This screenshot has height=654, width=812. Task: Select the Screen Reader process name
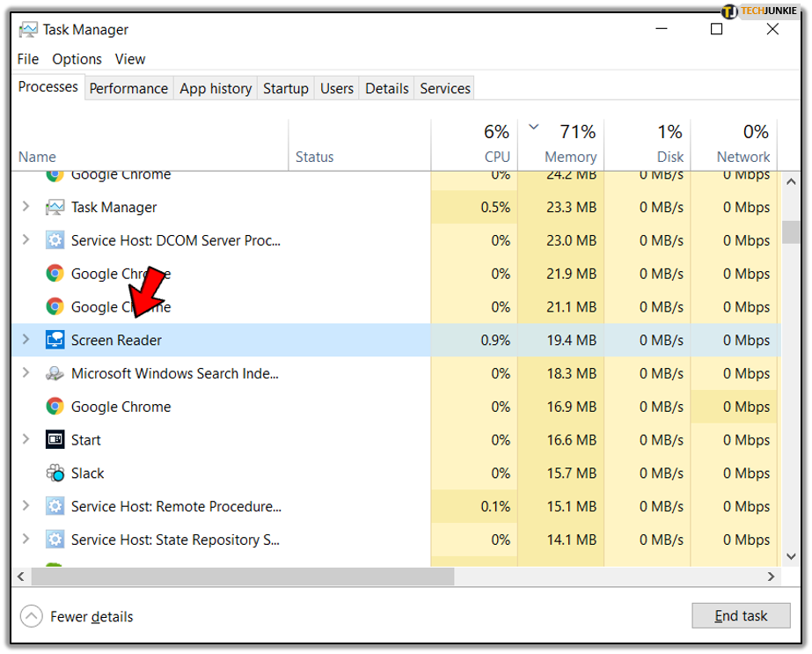(x=116, y=340)
